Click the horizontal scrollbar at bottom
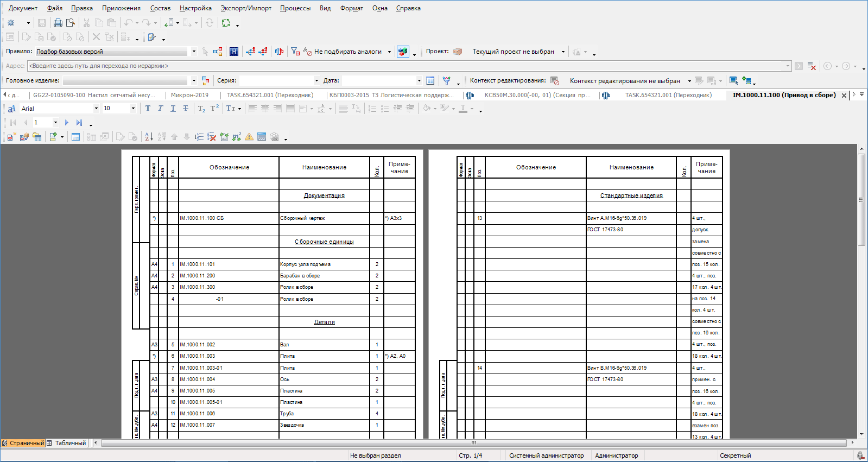The height and width of the screenshot is (462, 868). tap(472, 443)
